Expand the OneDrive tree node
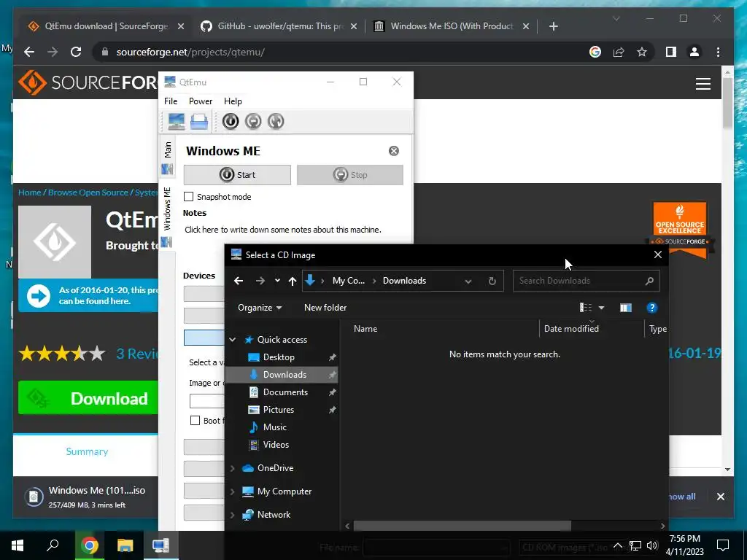 point(233,468)
